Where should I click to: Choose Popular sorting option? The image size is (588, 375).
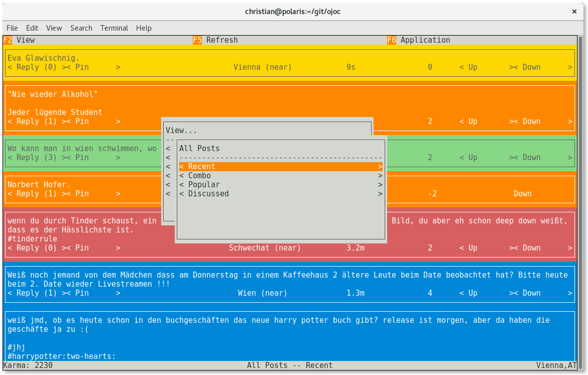point(280,185)
